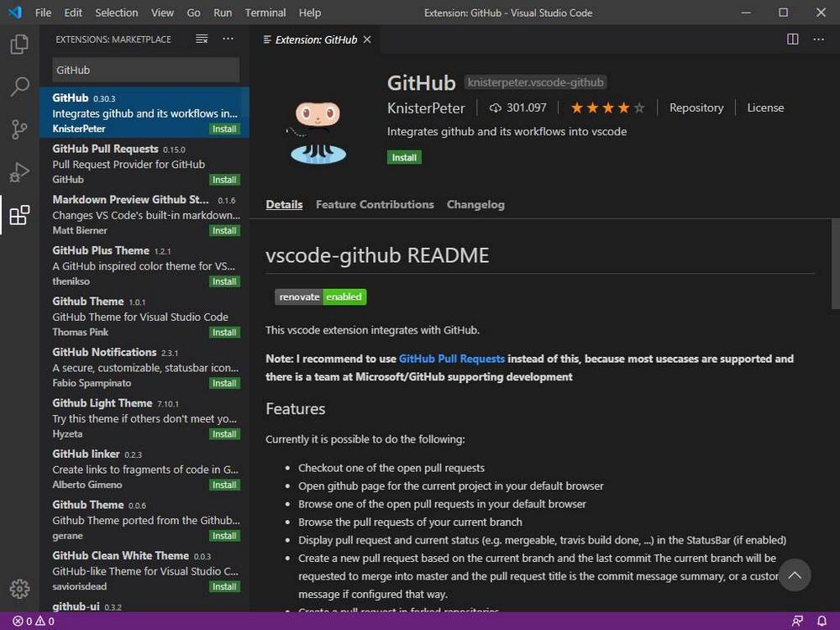Screen dimensions: 840x630
Task: Install GitHub extension from details page
Action: [x=404, y=158]
